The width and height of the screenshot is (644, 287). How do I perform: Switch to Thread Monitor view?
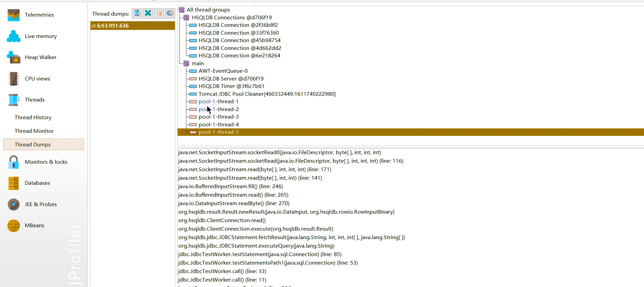34,131
